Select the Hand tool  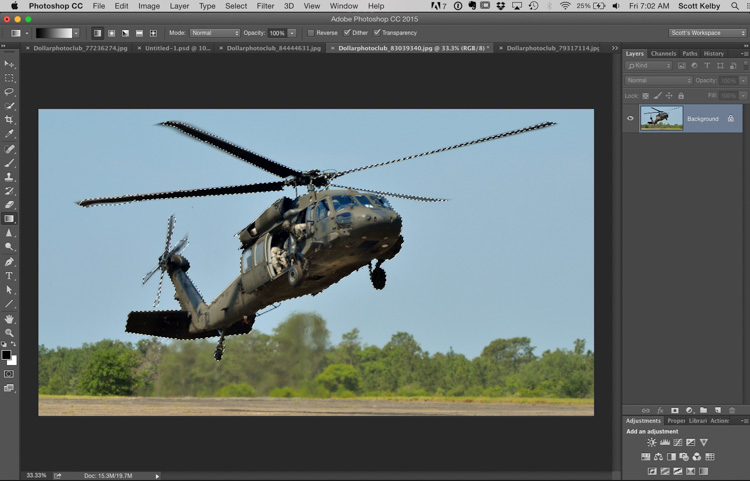[10, 318]
